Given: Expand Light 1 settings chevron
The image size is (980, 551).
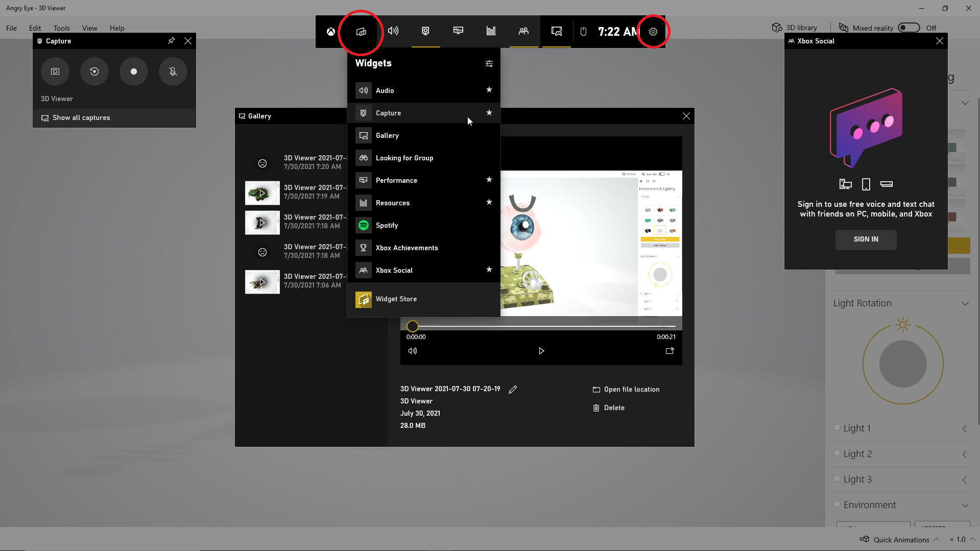Looking at the screenshot, I should [965, 429].
